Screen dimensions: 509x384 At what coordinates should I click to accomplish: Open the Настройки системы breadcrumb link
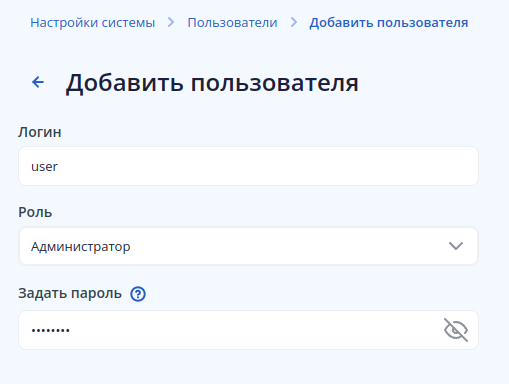pos(93,23)
